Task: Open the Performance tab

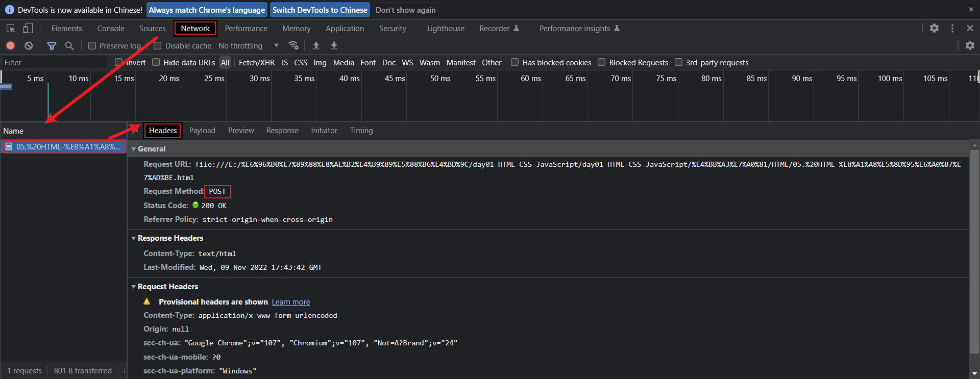Action: (246, 29)
